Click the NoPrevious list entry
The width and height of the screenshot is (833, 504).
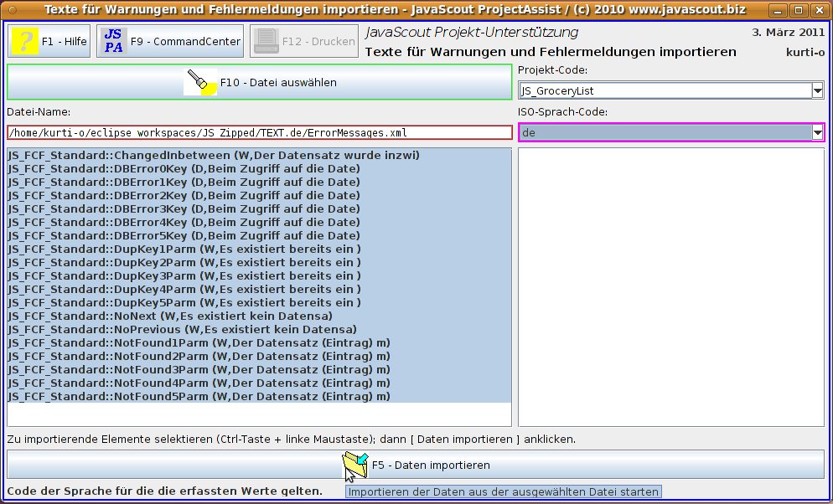[182, 330]
